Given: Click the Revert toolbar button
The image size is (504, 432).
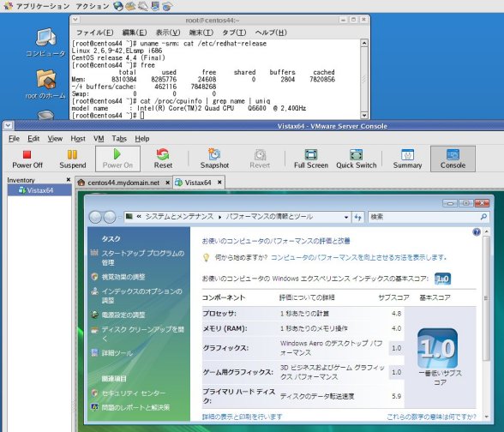Looking at the screenshot, I should tap(260, 159).
